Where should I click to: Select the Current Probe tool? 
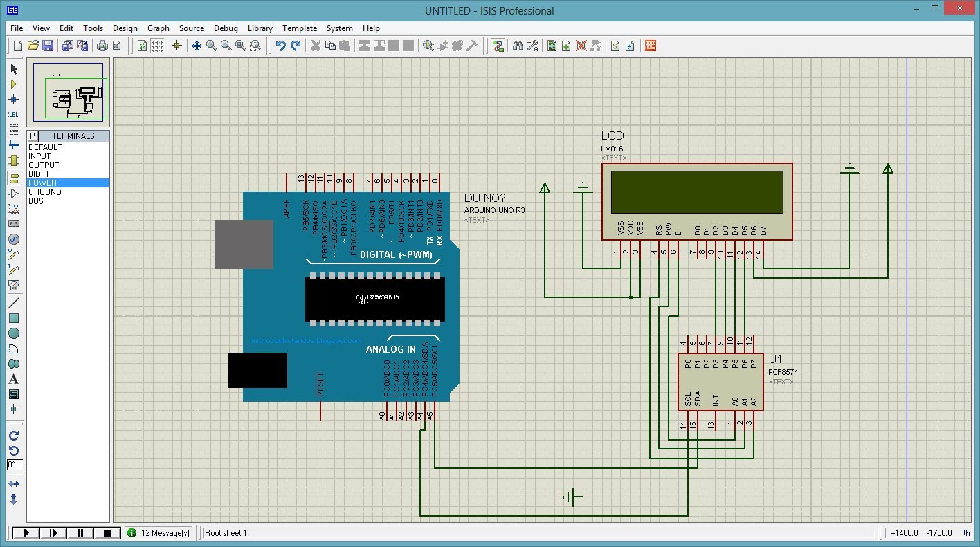pyautogui.click(x=13, y=269)
